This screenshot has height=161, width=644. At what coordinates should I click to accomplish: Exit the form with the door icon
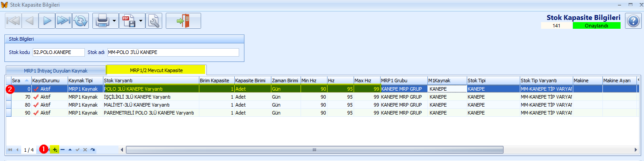(x=183, y=21)
